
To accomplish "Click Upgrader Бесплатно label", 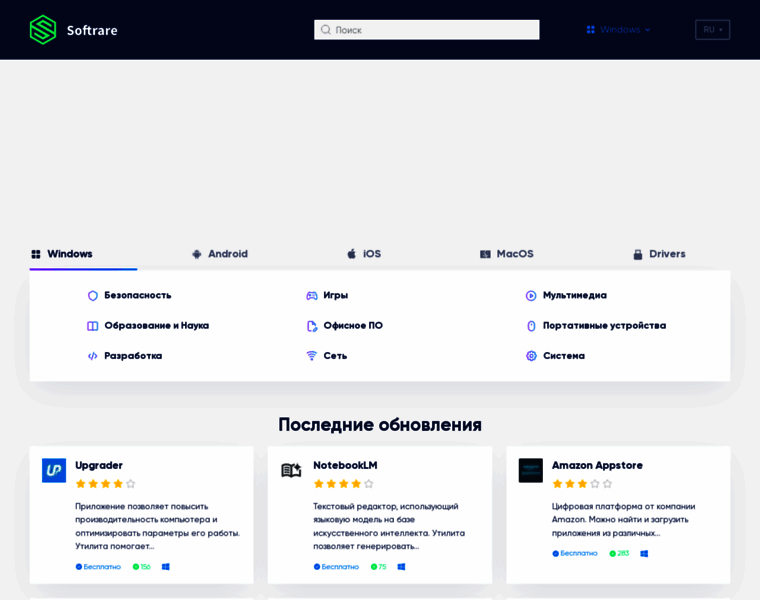I will coord(98,567).
